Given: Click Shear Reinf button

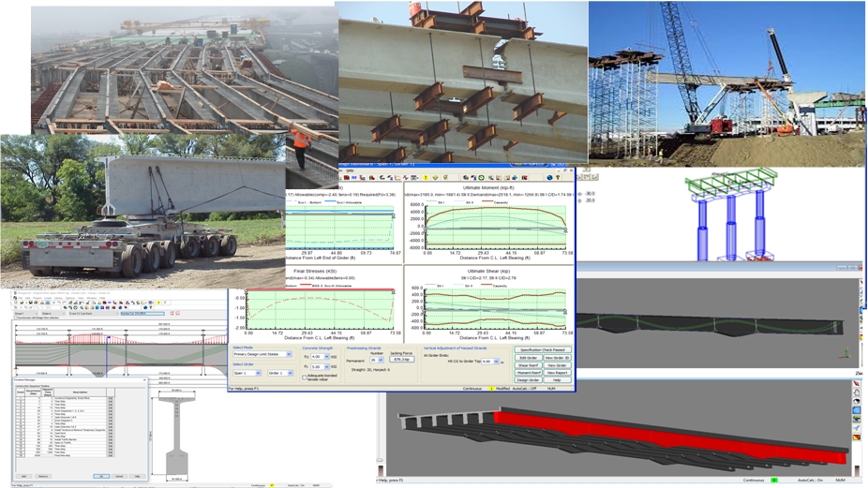Looking at the screenshot, I should point(528,365).
